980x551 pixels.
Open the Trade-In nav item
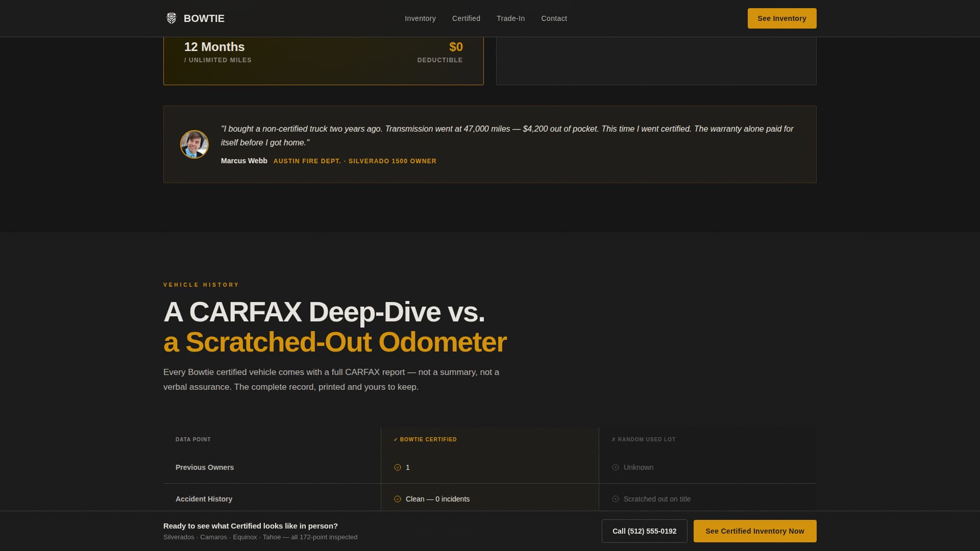(510, 18)
